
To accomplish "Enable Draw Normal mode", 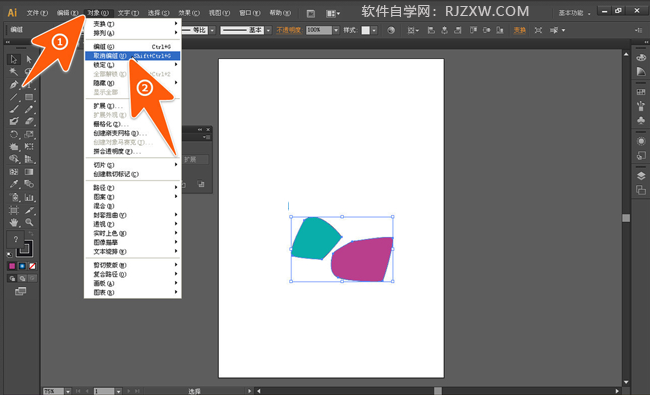I will pos(12,278).
